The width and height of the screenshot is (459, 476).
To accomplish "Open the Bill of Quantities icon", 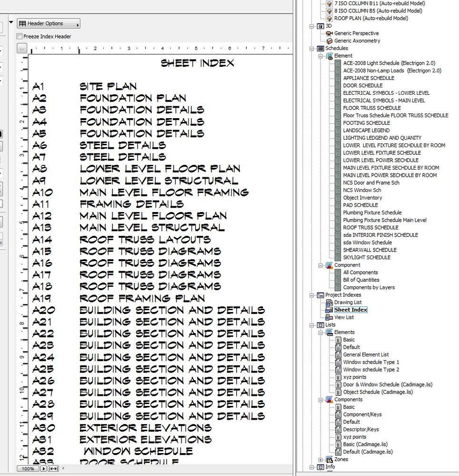I will [338, 280].
